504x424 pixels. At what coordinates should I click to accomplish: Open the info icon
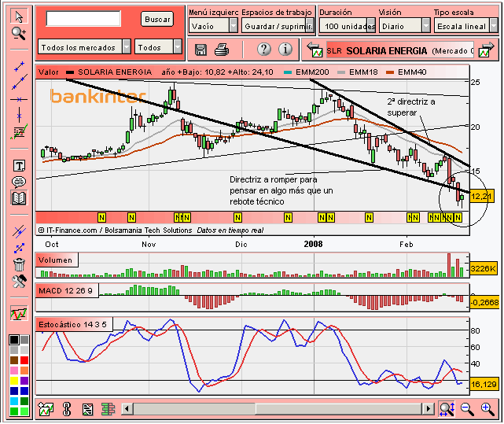[285, 50]
